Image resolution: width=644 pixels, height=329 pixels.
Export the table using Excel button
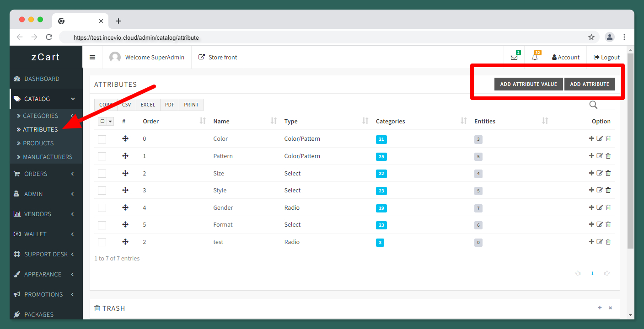(x=148, y=105)
